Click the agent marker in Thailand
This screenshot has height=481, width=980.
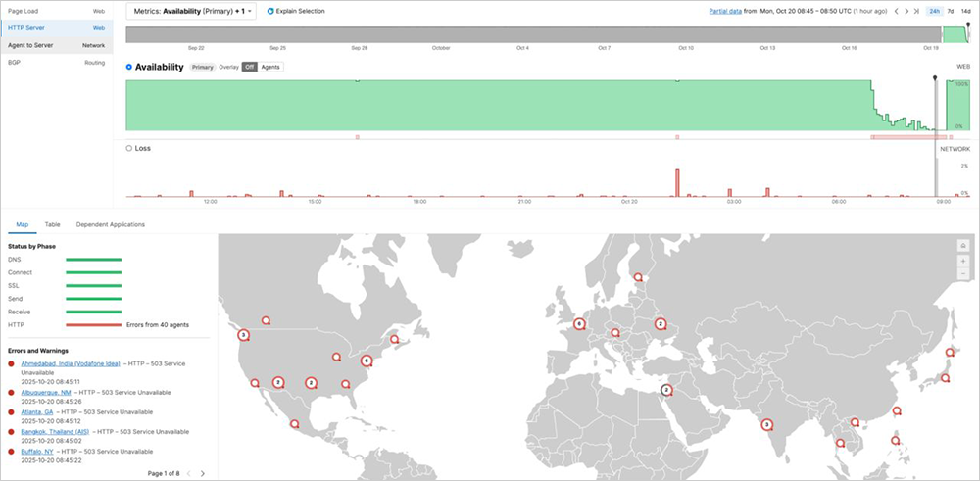coord(841,443)
